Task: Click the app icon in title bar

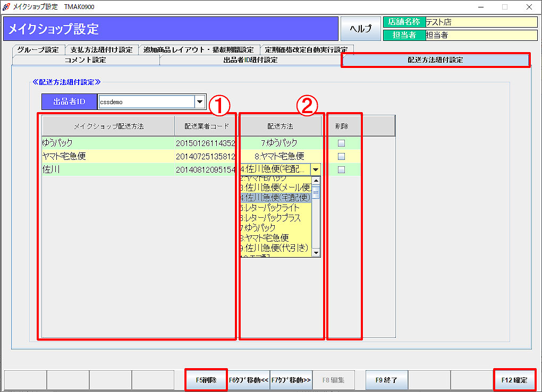Action: 6,6
